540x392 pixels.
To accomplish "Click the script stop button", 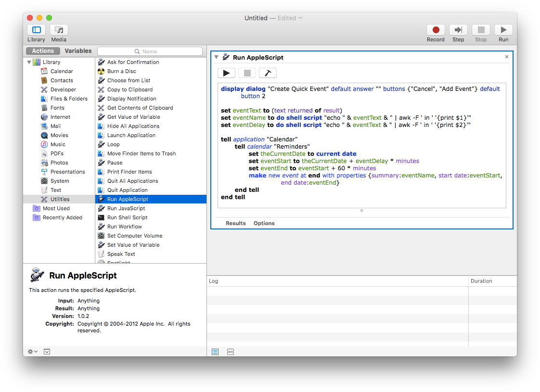I will pos(247,73).
